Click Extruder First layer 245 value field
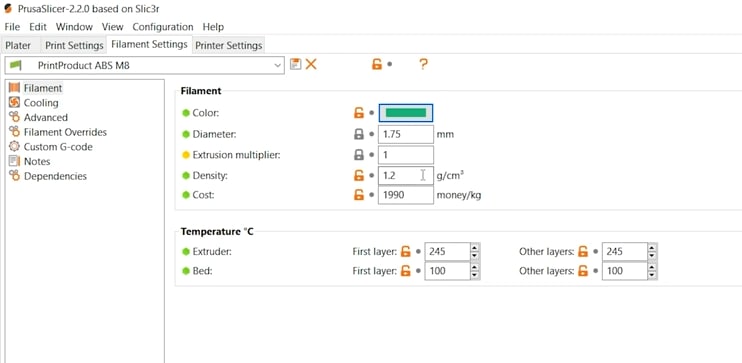Image resolution: width=742 pixels, height=363 pixels. point(448,252)
